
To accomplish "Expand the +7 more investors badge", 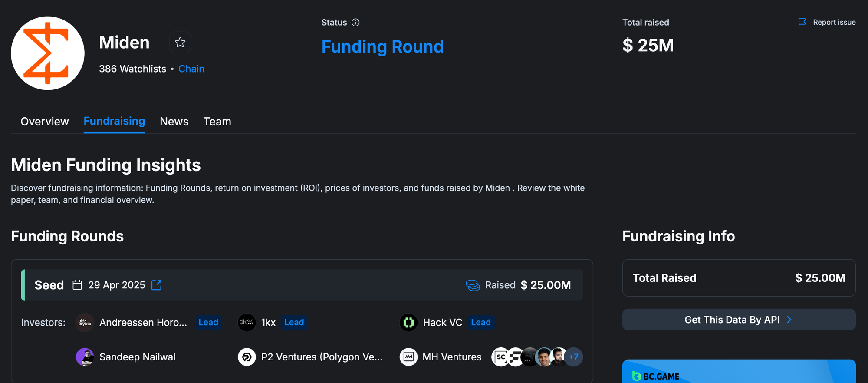I will tap(574, 357).
